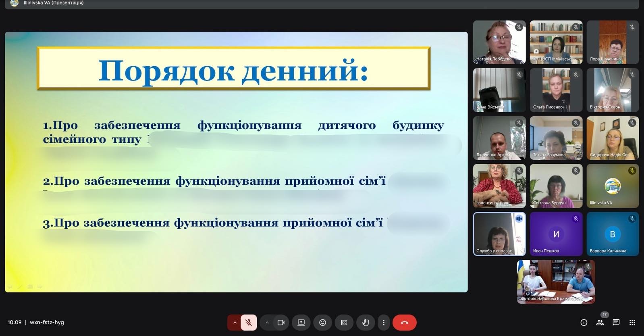The width and height of the screenshot is (644, 336).
Task: Open the chat with everyone panel
Action: pos(616,323)
